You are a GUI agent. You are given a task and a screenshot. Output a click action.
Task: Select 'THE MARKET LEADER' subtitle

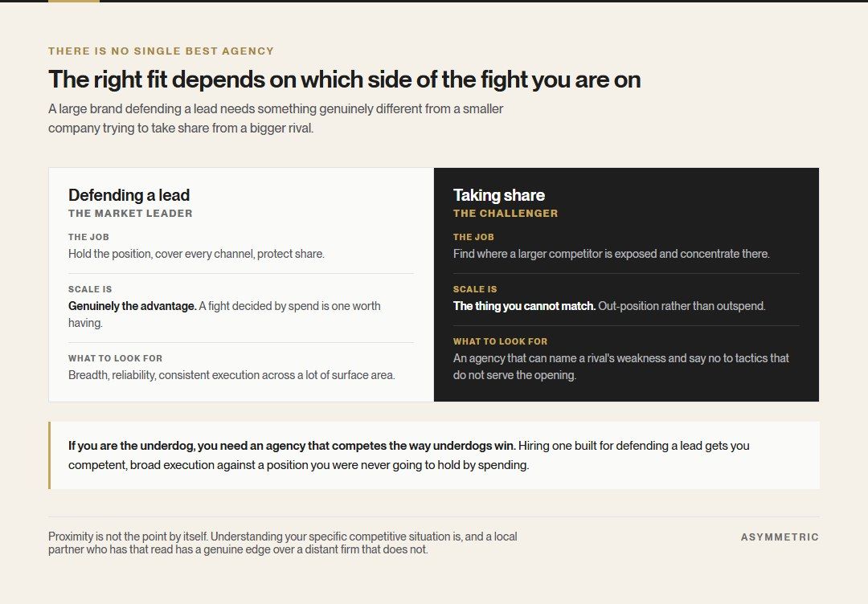130,214
